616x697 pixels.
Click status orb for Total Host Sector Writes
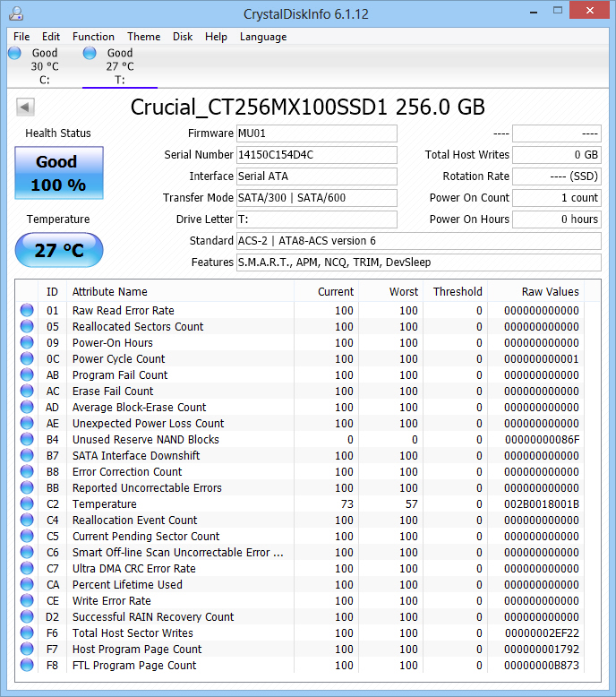coord(27,632)
